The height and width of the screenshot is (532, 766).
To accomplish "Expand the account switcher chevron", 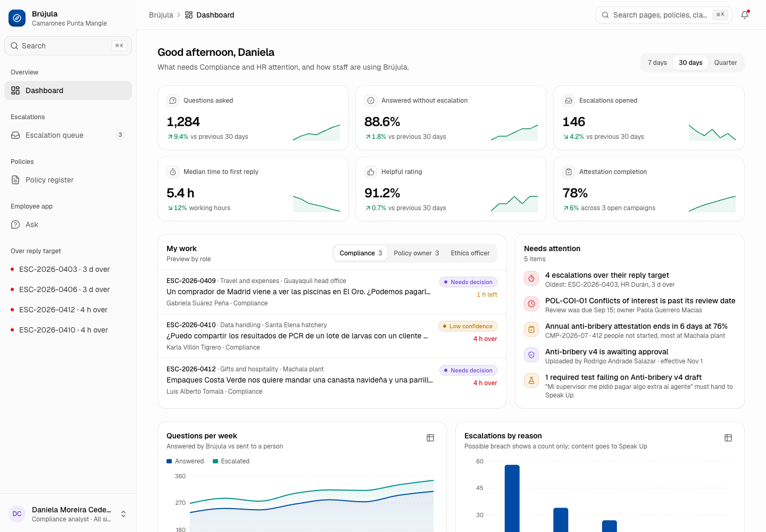I will coord(123,514).
